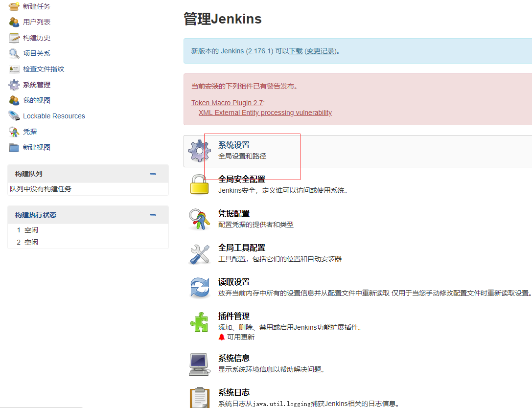
Task: Open XML External Entity processing vulnerability link
Action: click(x=265, y=113)
